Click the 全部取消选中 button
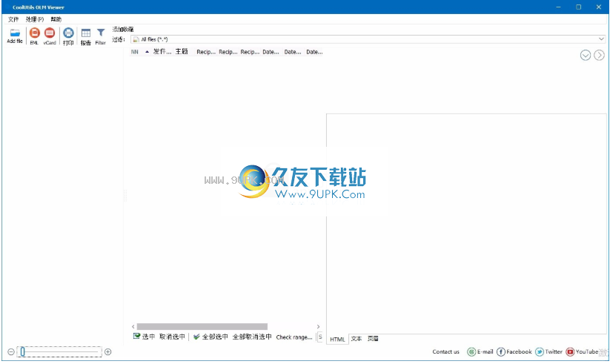610x364 pixels. [x=252, y=337]
